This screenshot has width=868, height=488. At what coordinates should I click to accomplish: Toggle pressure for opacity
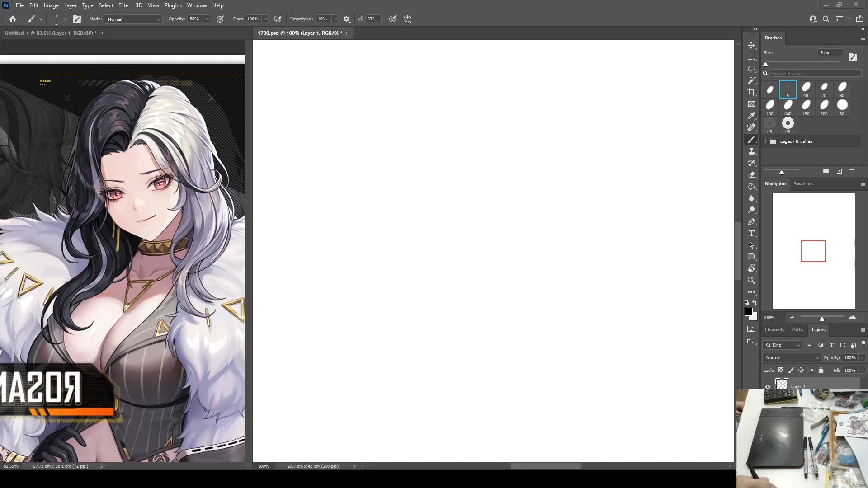pos(220,19)
